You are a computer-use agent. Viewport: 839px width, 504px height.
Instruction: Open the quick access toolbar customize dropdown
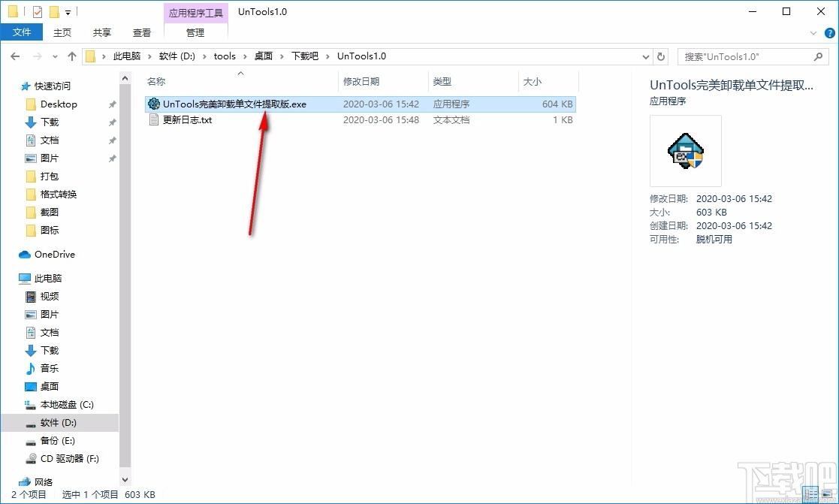(68, 12)
